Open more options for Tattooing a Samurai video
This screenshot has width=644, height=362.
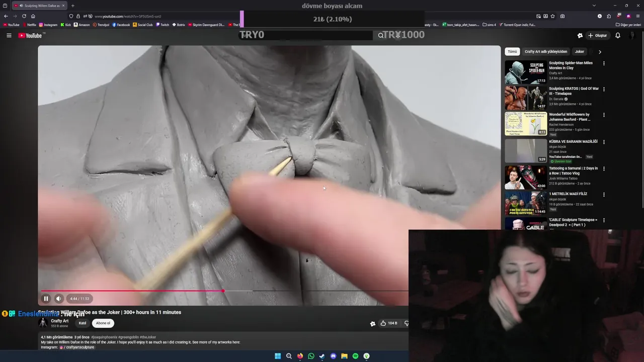pyautogui.click(x=604, y=168)
